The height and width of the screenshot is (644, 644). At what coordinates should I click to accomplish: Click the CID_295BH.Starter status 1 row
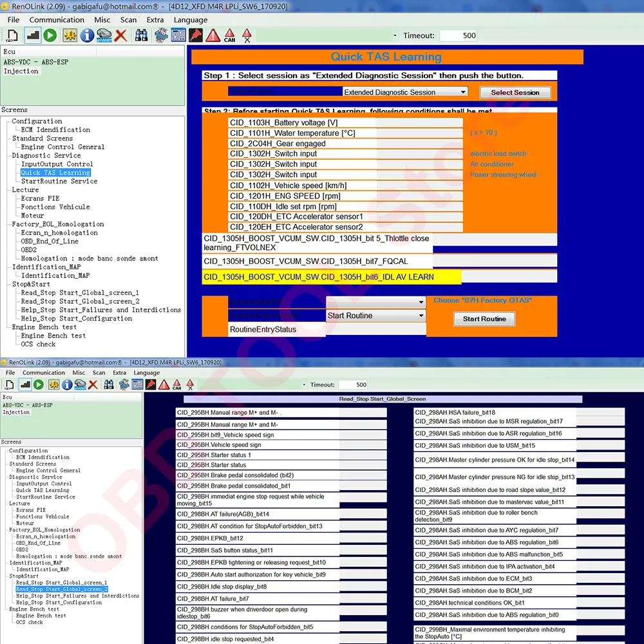[281, 455]
